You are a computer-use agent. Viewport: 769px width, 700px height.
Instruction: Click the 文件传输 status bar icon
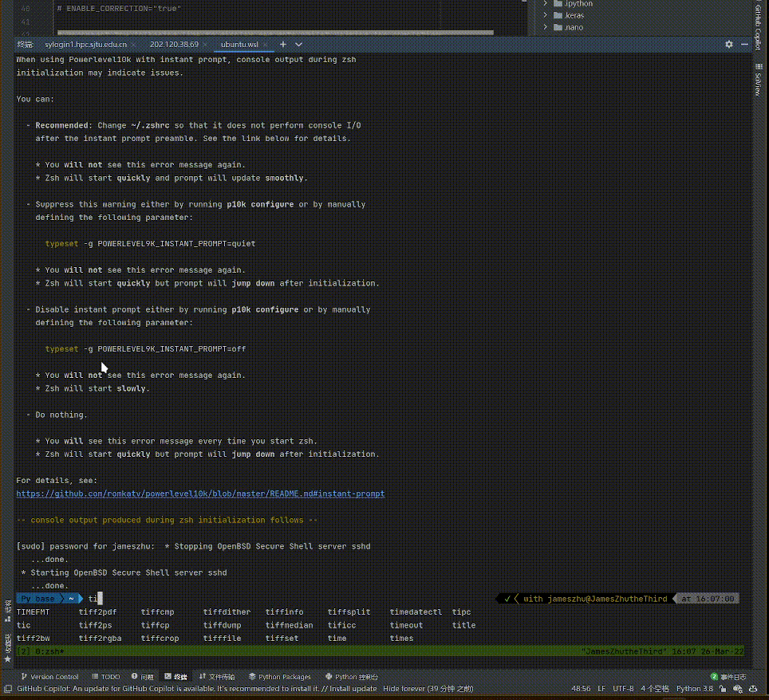(x=220, y=676)
